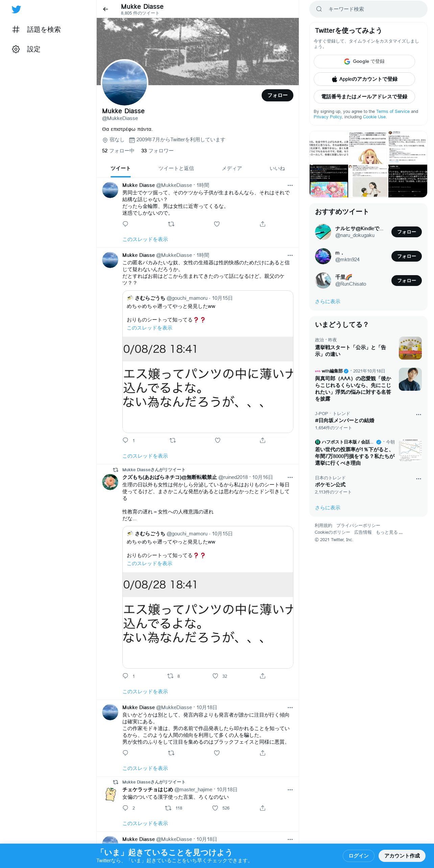434x868 pixels.
Task: Open Mukke Diasse profile avatar photo
Action: pos(125,82)
